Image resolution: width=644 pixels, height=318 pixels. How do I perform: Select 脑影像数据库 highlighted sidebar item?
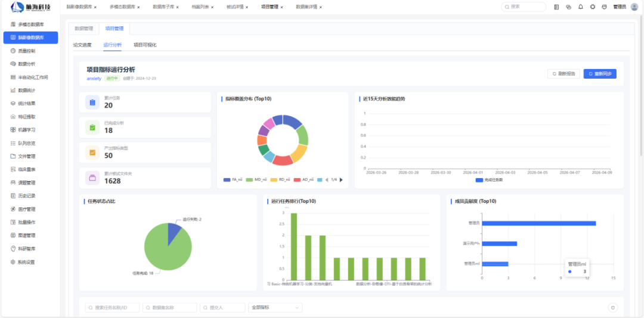(x=31, y=38)
